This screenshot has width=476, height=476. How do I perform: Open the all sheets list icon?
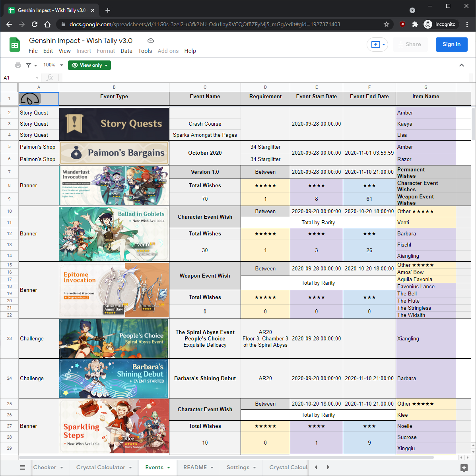point(22,467)
